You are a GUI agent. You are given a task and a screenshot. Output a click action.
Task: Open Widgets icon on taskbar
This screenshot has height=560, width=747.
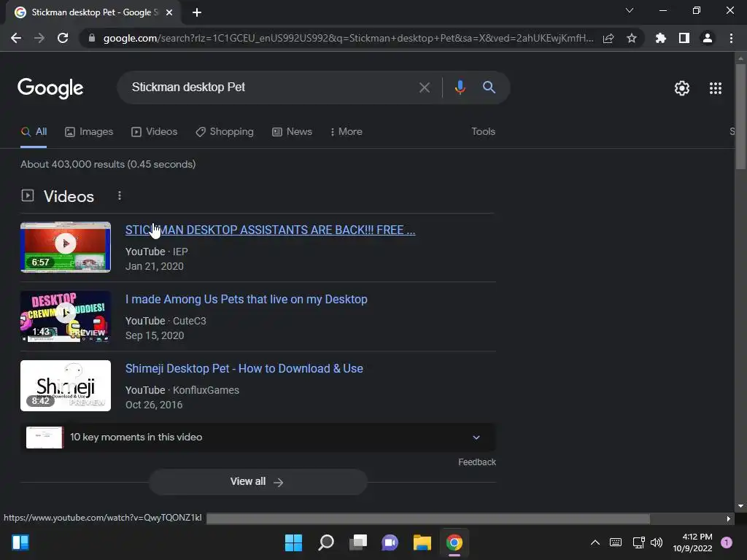20,542
